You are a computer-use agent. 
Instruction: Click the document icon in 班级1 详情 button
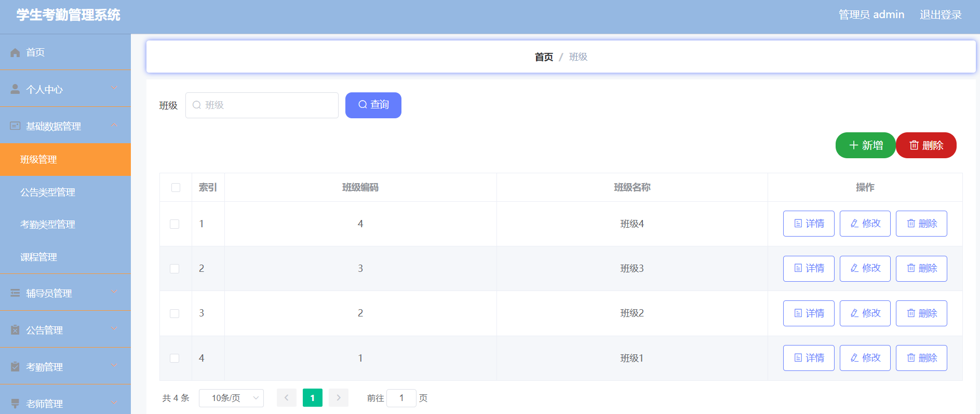798,358
